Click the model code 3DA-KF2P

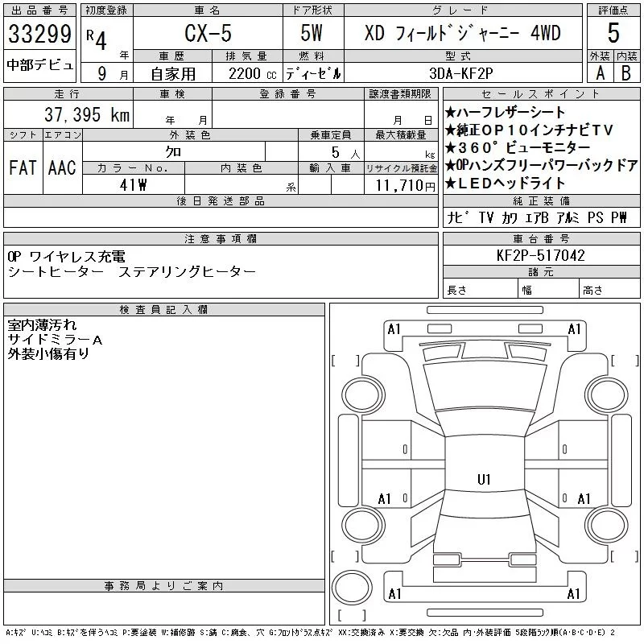tap(462, 72)
